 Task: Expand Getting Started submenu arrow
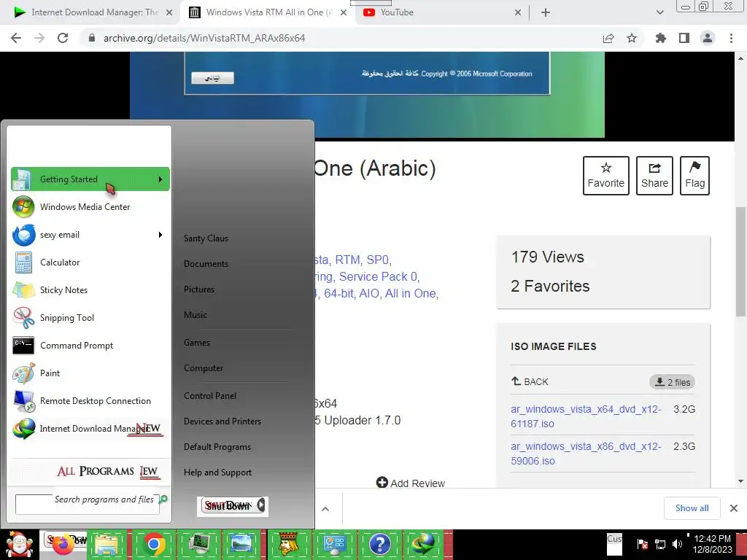(160, 179)
